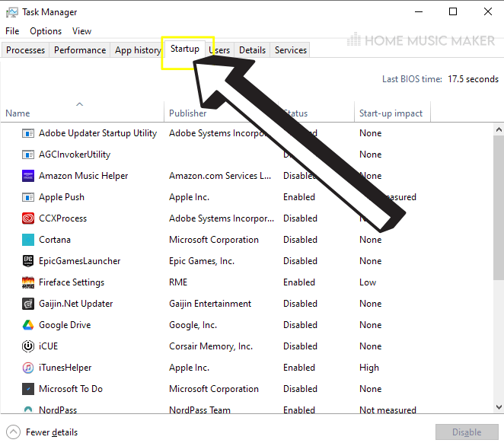This screenshot has height=443, width=504.
Task: Click the AGCInvokerUtility row icon
Action: coord(28,155)
